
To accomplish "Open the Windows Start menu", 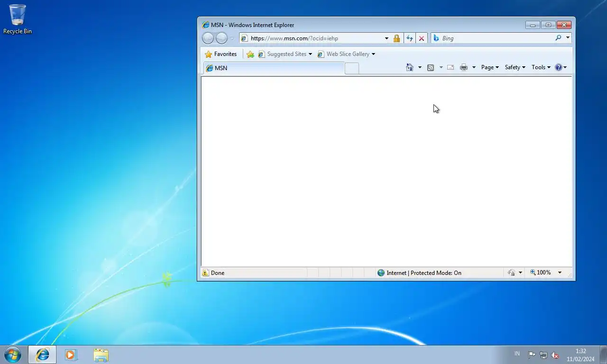I will [x=12, y=355].
